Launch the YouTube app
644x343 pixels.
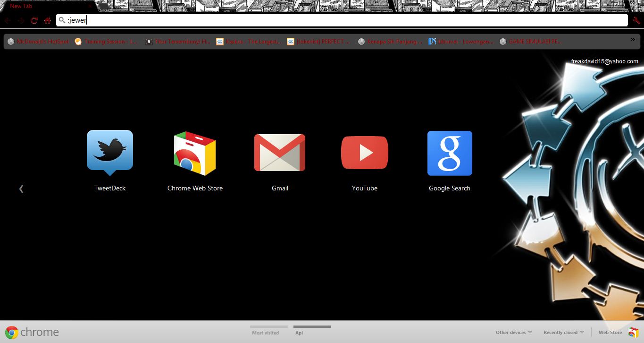coord(365,153)
